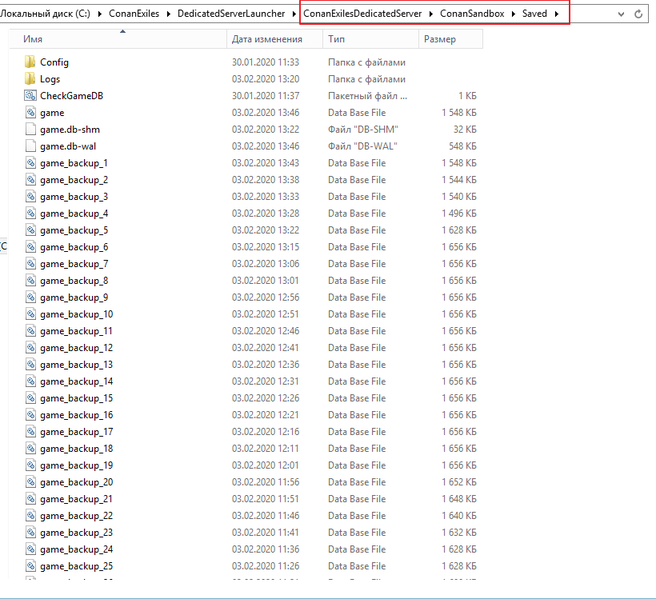
Task: Click the game_backup_12 file icon
Action: 31,348
